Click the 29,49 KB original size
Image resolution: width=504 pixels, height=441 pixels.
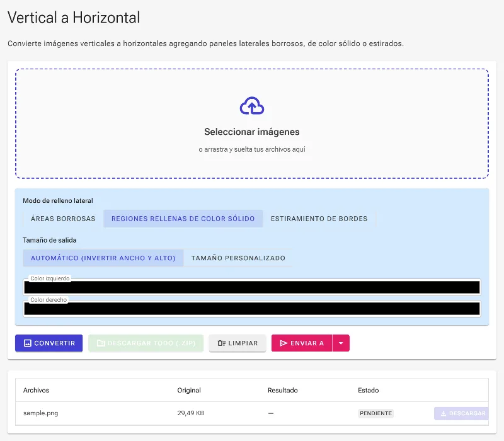pyautogui.click(x=191, y=413)
